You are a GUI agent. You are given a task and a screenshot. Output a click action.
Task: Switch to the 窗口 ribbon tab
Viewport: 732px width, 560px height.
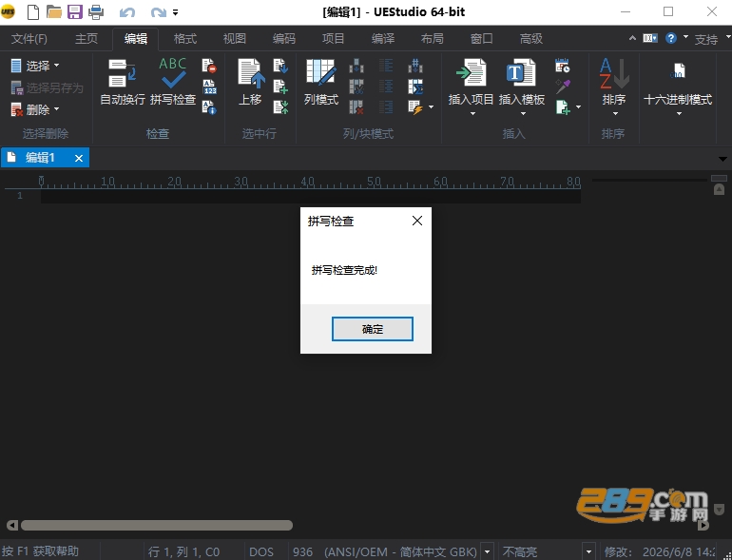point(481,39)
